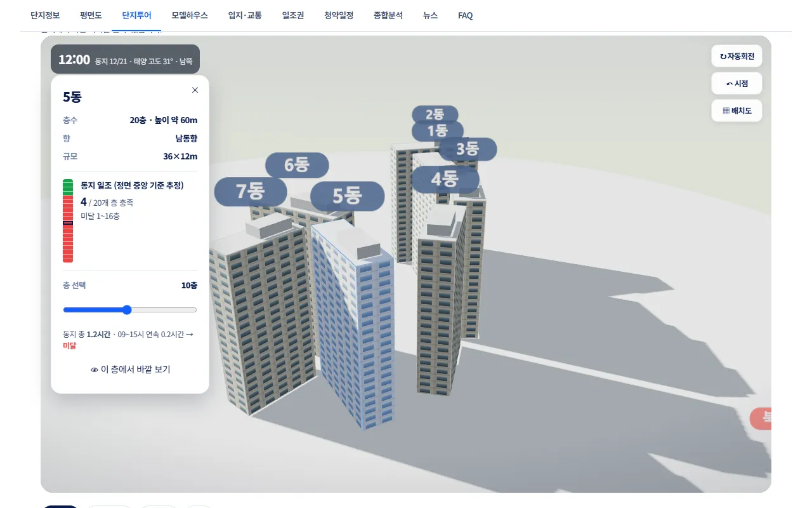The width and height of the screenshot is (812, 508).
Task: Click the 이 층에서 바깥 보기 button
Action: [x=130, y=370]
